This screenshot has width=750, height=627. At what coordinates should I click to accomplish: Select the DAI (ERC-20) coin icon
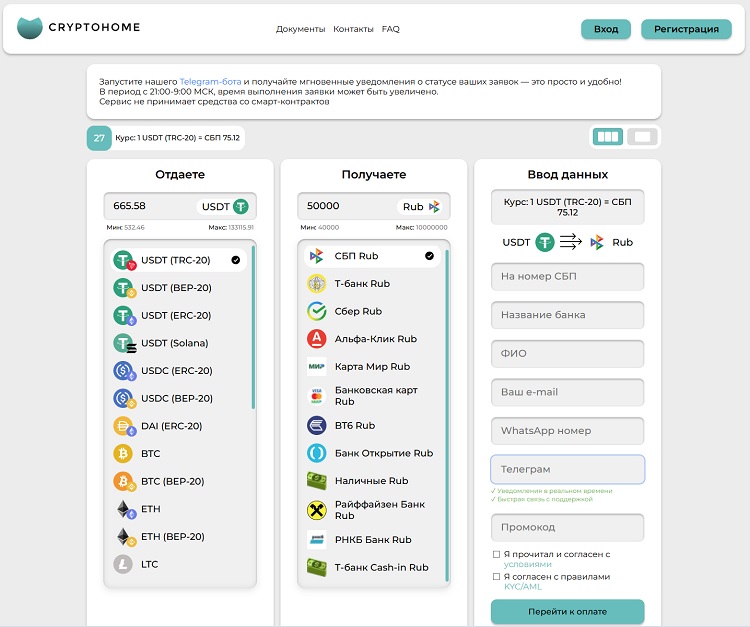[124, 426]
